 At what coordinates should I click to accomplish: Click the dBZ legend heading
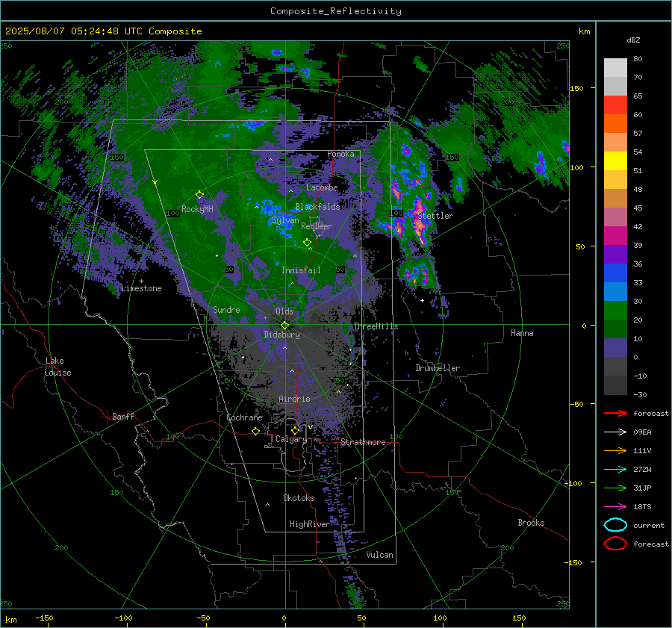pyautogui.click(x=633, y=40)
